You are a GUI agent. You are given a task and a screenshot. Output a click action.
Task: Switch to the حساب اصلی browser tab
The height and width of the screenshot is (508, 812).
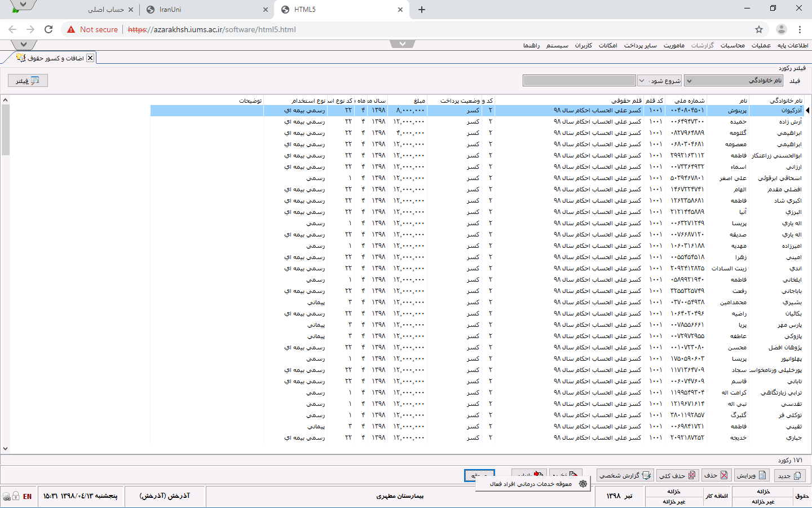point(106,10)
